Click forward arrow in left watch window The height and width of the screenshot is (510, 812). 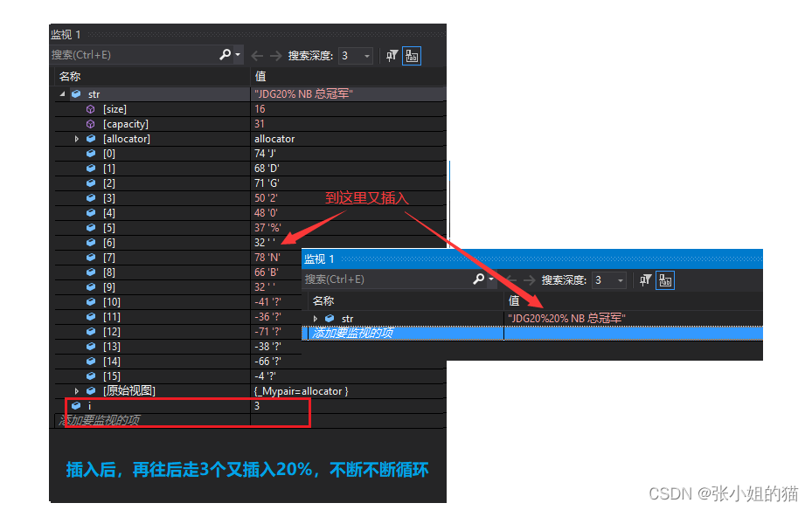point(276,55)
